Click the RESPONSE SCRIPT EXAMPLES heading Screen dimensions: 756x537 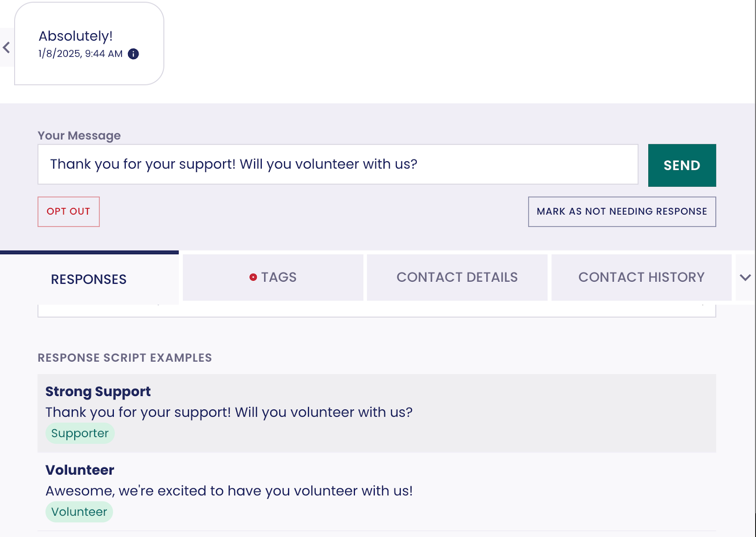click(125, 358)
